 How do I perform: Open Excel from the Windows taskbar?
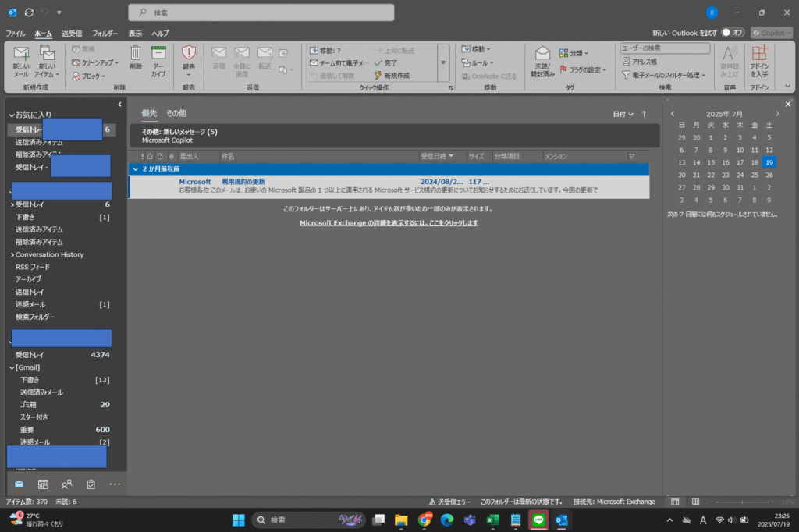493,520
